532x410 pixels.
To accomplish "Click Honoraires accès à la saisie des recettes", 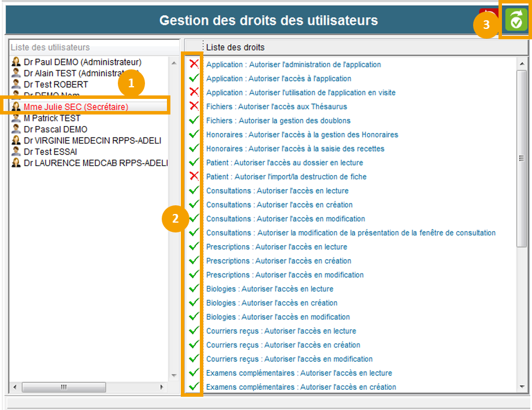I will (x=295, y=149).
